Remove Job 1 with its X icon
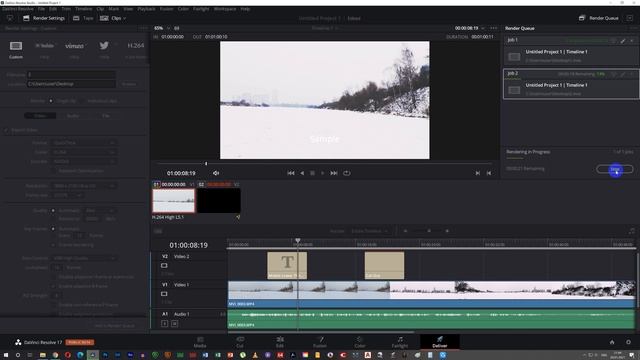This screenshot has width=640, height=360. coord(632,40)
